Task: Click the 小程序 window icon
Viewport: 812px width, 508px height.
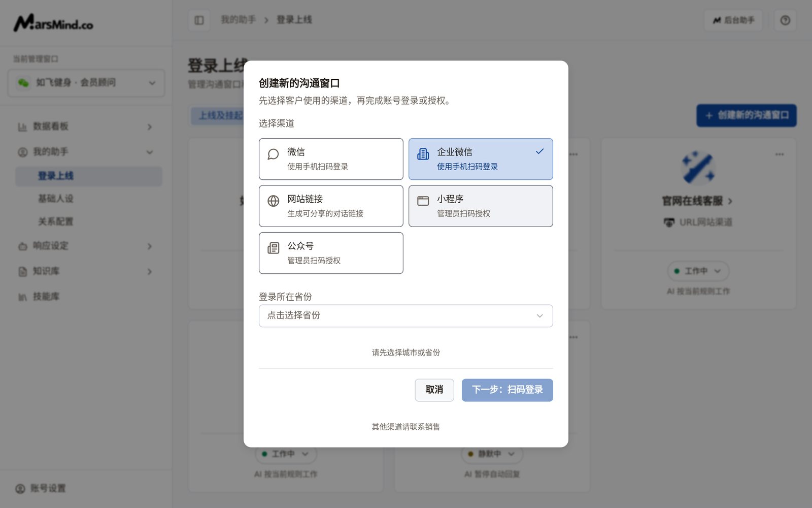Action: [423, 201]
